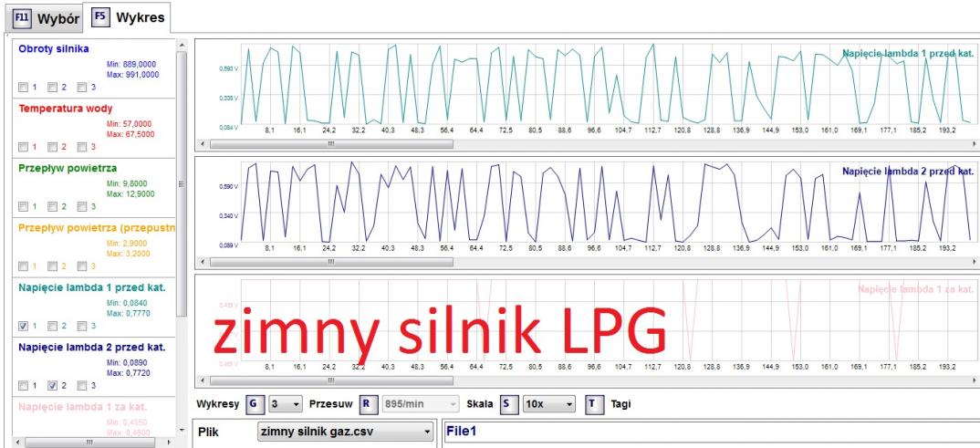980x448 pixels.
Task: Uncheck box 2 for Napięcie lambda 2 przed kat.
Action: pos(53,386)
